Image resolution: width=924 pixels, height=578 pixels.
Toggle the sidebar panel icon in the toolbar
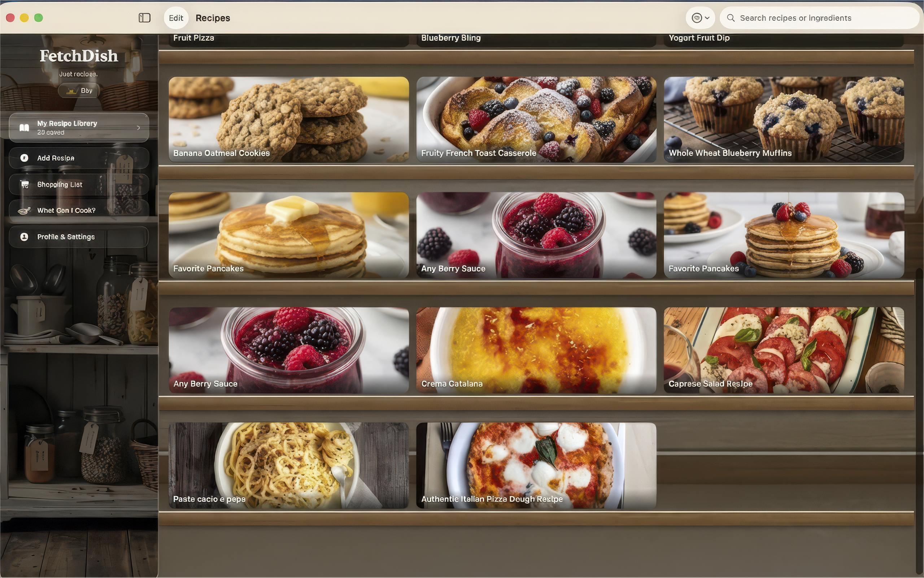point(144,18)
